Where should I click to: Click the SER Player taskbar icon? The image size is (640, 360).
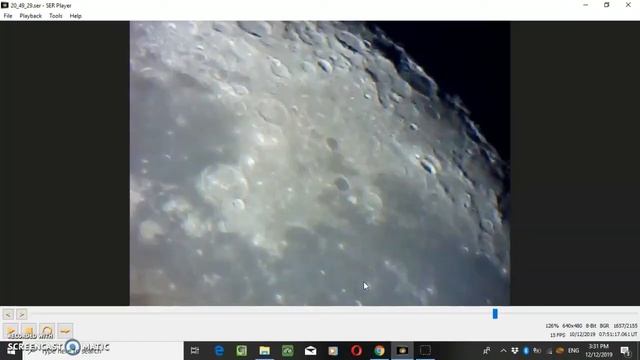[402, 350]
